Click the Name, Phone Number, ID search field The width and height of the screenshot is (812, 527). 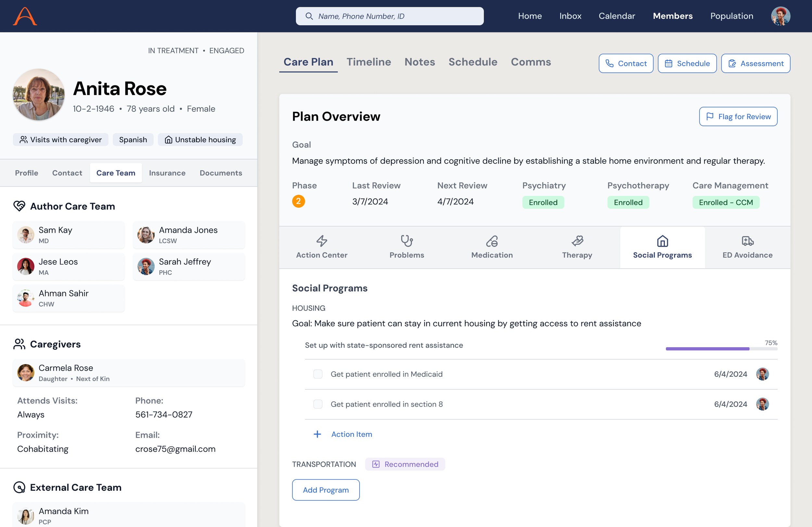tap(396, 16)
